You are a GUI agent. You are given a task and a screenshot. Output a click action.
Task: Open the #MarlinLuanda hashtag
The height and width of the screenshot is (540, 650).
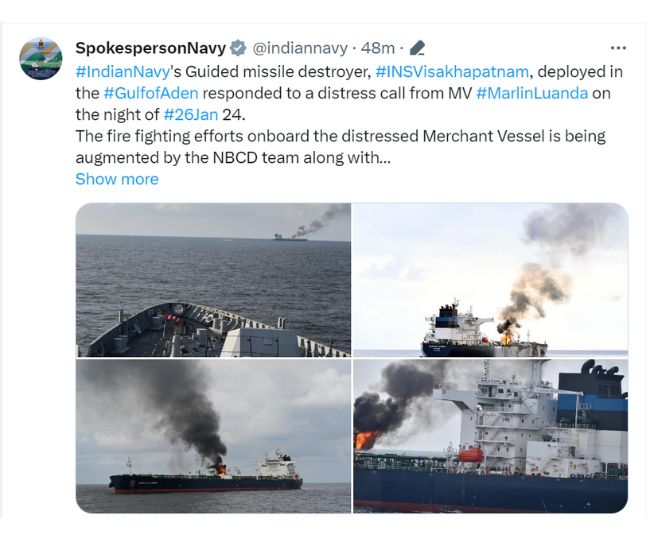532,93
